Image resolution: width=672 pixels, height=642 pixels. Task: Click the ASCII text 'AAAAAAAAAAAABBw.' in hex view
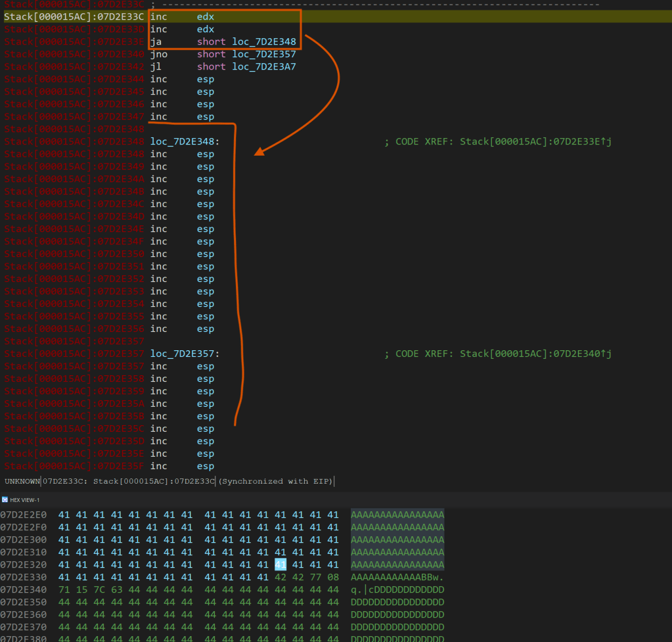pos(397,577)
